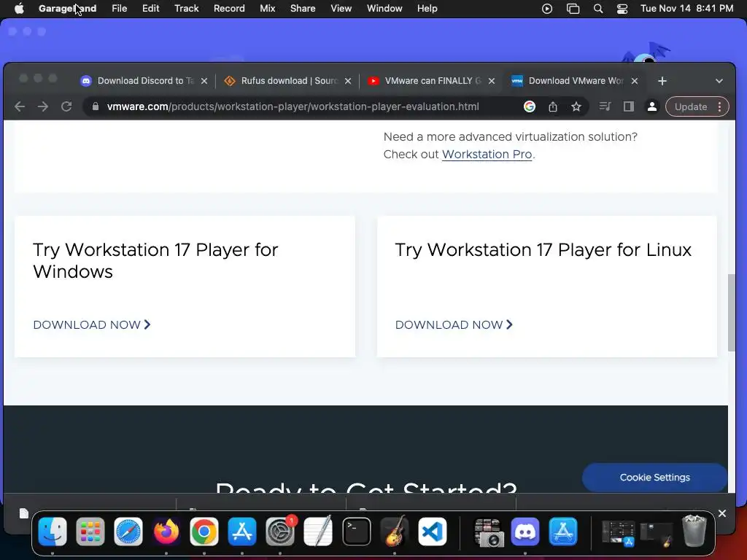Launch Safari from the Dock
Image resolution: width=747 pixels, height=560 pixels.
tap(128, 532)
